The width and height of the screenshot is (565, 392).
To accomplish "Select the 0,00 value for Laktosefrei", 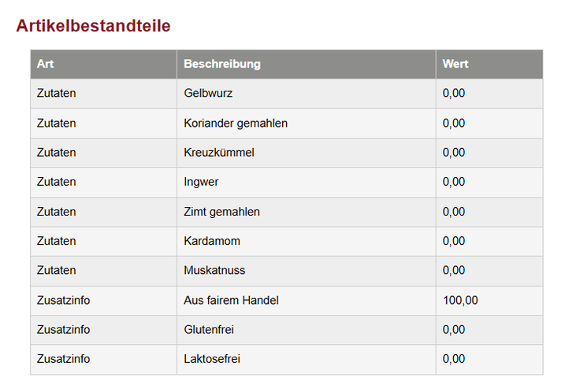I will point(454,359).
